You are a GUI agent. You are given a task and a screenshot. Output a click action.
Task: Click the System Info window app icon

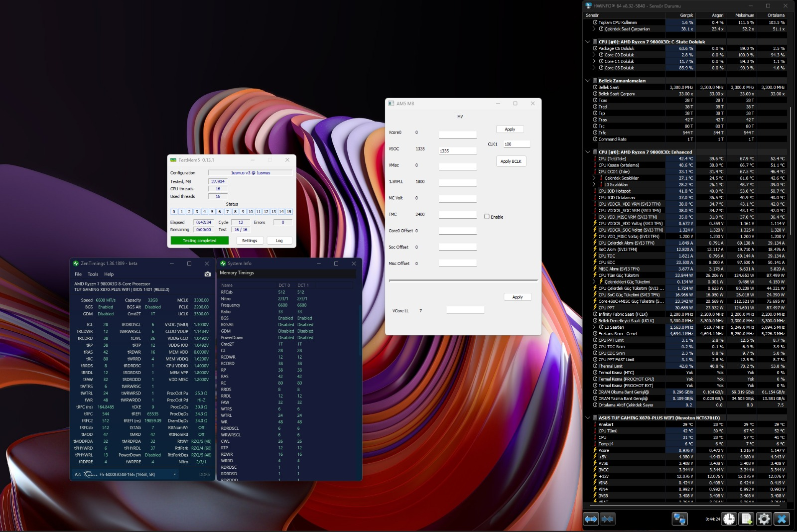223,264
